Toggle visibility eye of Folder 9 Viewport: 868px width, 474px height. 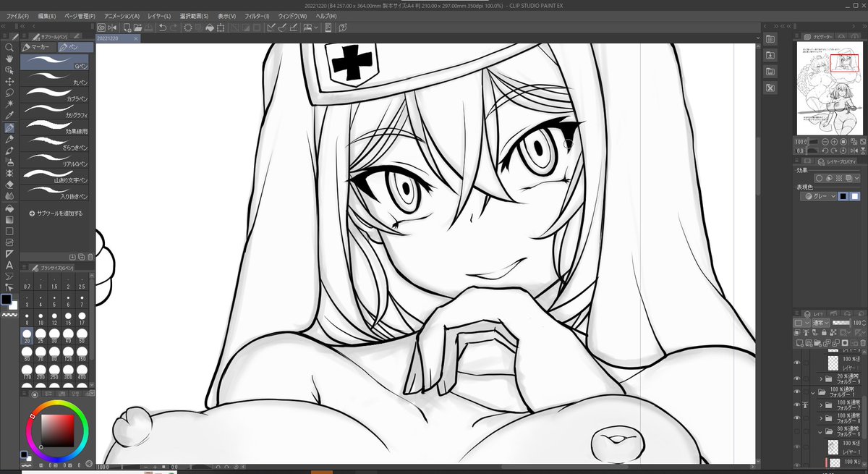pos(798,378)
